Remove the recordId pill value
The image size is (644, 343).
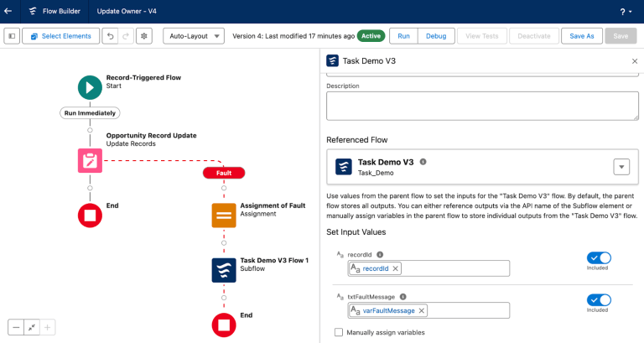pos(395,268)
